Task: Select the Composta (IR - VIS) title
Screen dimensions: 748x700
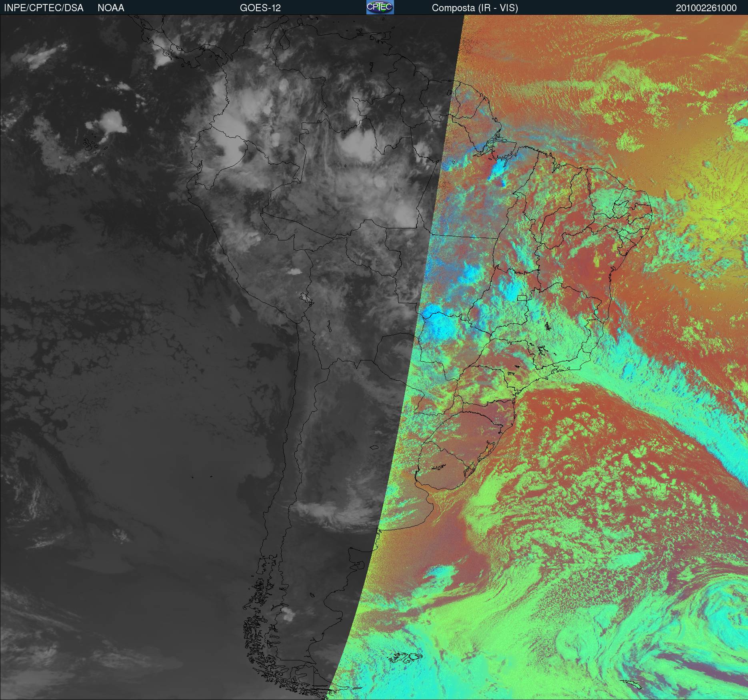Action: tap(475, 8)
